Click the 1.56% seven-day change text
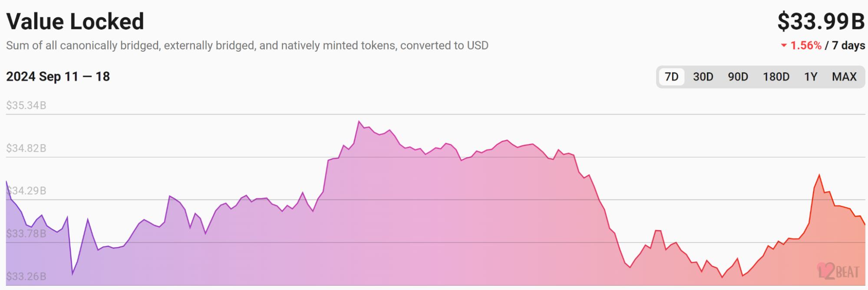 [x=806, y=45]
